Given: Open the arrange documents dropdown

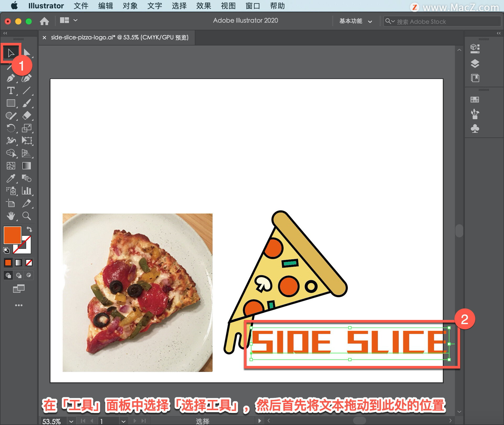Looking at the screenshot, I should coord(69,20).
